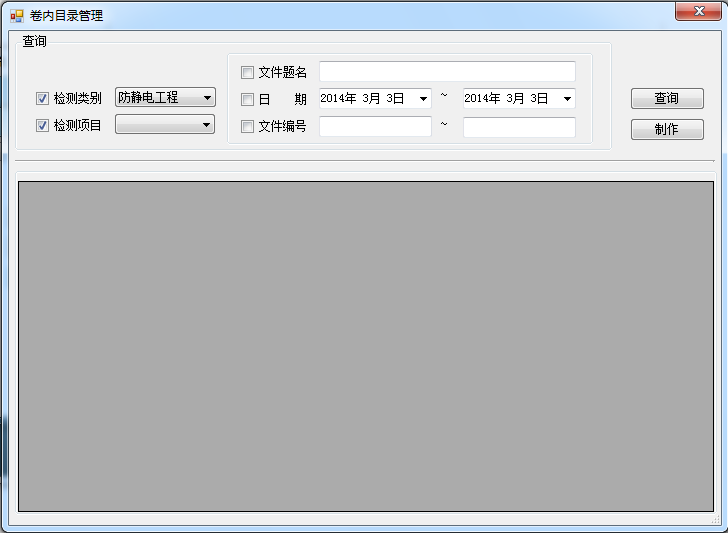
Task: Focus the ending 文件编号 input box
Action: coord(519,127)
